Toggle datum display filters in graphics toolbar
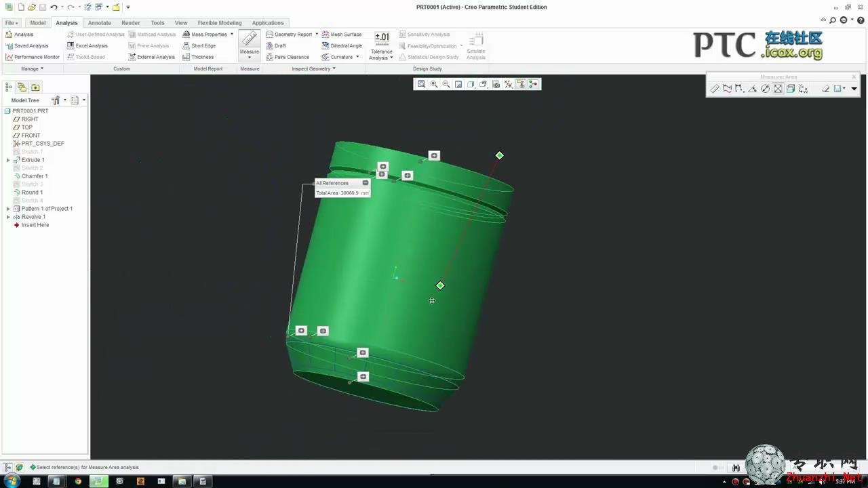The image size is (868, 488). (x=509, y=84)
